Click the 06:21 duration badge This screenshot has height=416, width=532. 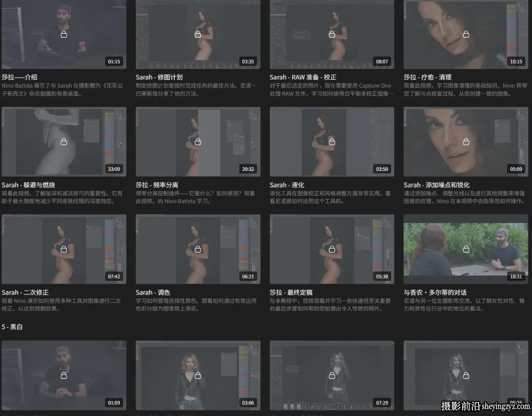pos(248,276)
